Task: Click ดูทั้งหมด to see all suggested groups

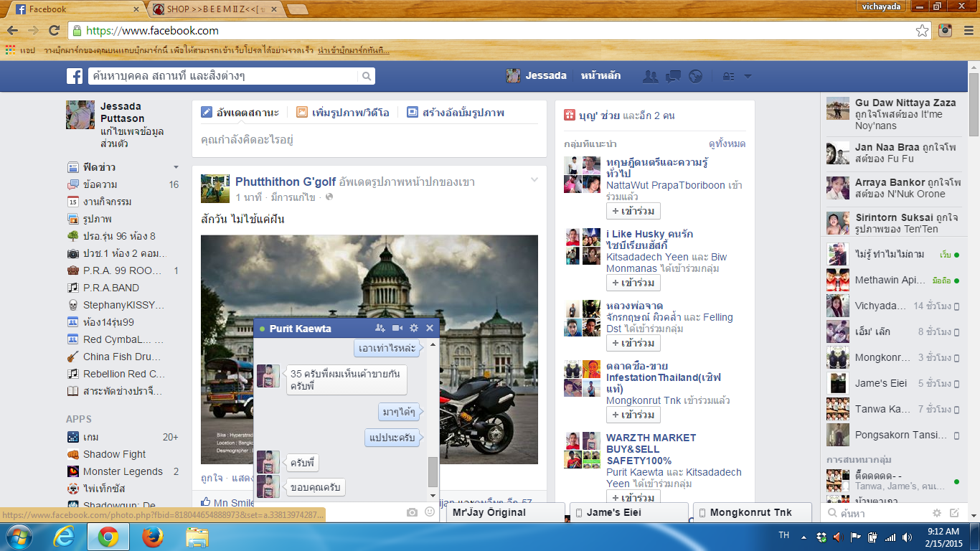Action: coord(727,143)
